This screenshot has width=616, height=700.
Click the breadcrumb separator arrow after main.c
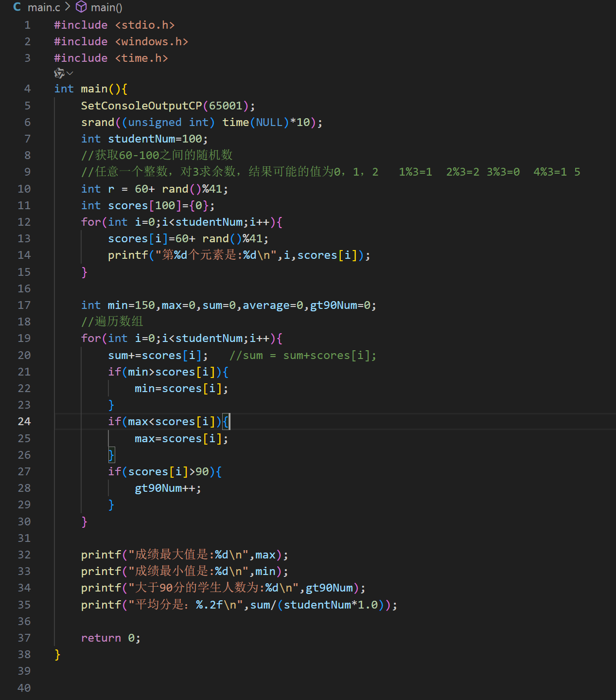coord(68,7)
